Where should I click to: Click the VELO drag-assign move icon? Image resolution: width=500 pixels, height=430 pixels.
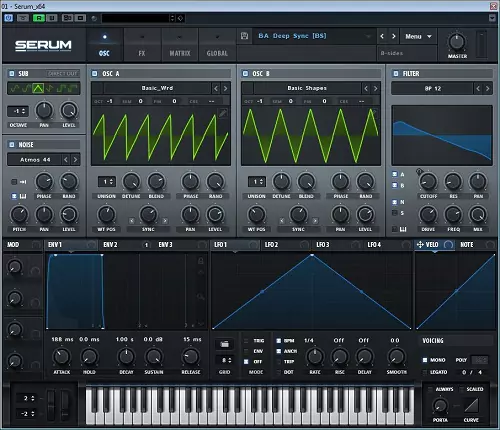[x=420, y=245]
